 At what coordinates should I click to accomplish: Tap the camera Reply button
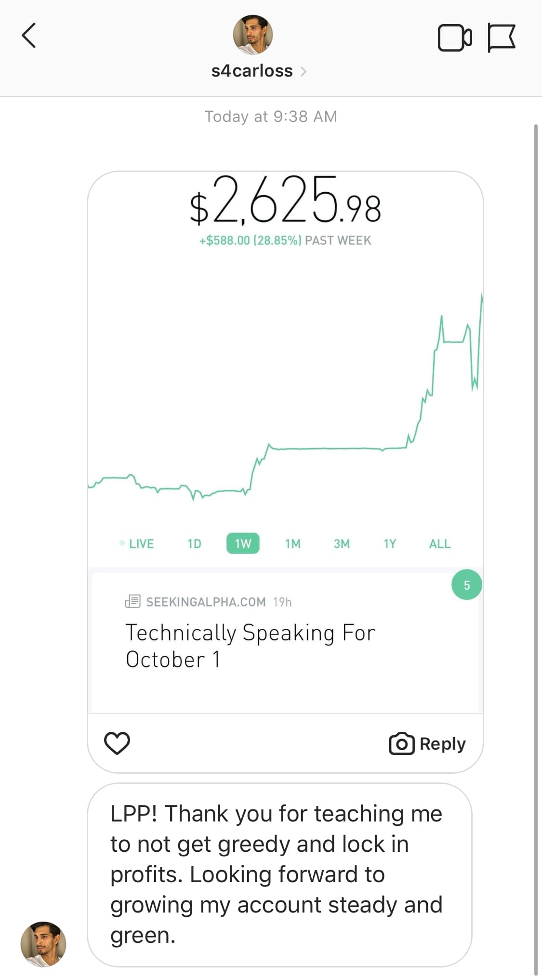click(427, 743)
